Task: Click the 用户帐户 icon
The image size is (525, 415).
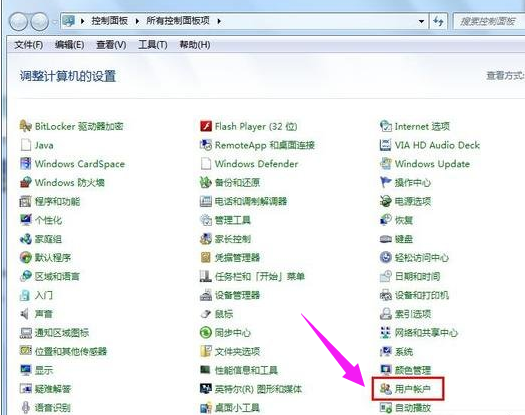Action: (x=386, y=389)
